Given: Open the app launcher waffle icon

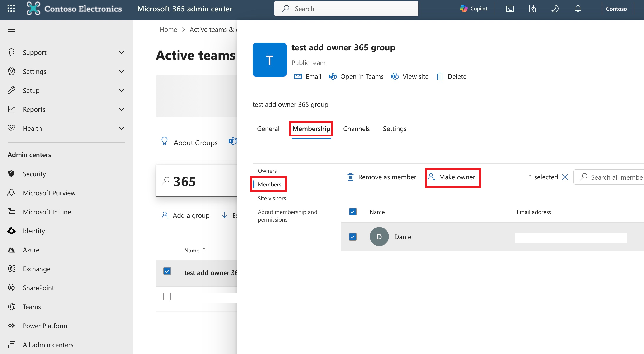Looking at the screenshot, I should 11,9.
